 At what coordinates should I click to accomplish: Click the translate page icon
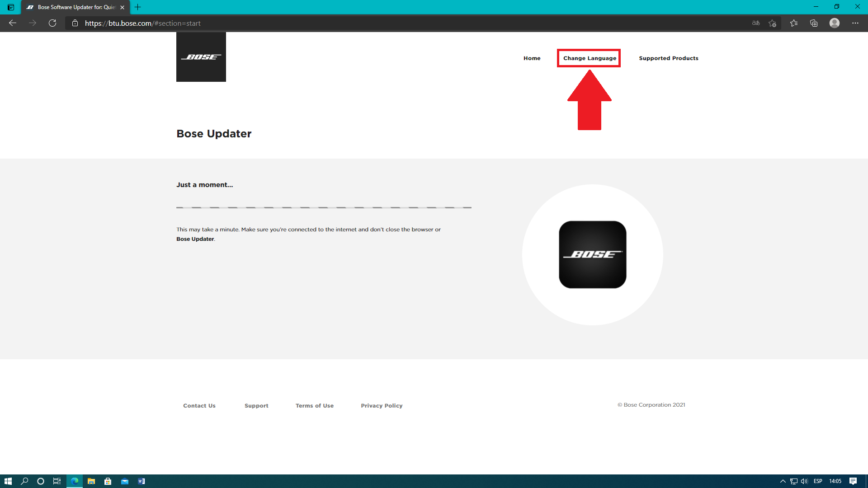point(755,23)
